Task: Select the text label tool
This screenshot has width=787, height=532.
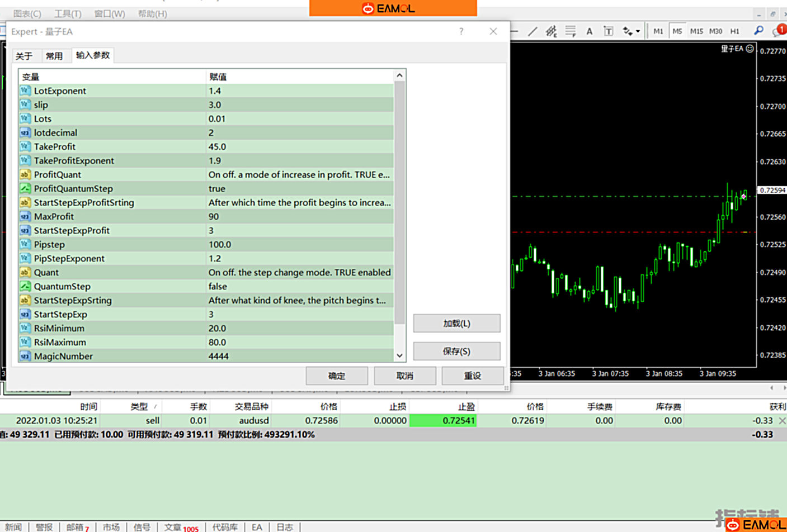Action: click(608, 31)
